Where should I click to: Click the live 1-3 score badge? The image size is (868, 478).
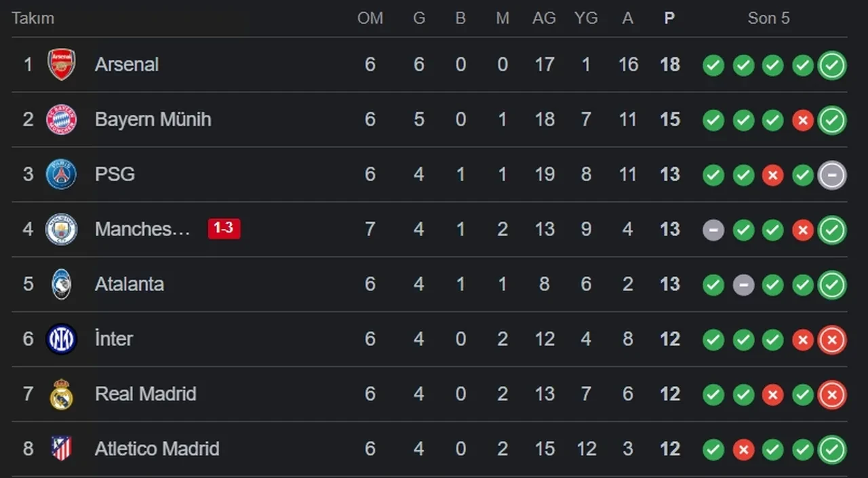(224, 228)
